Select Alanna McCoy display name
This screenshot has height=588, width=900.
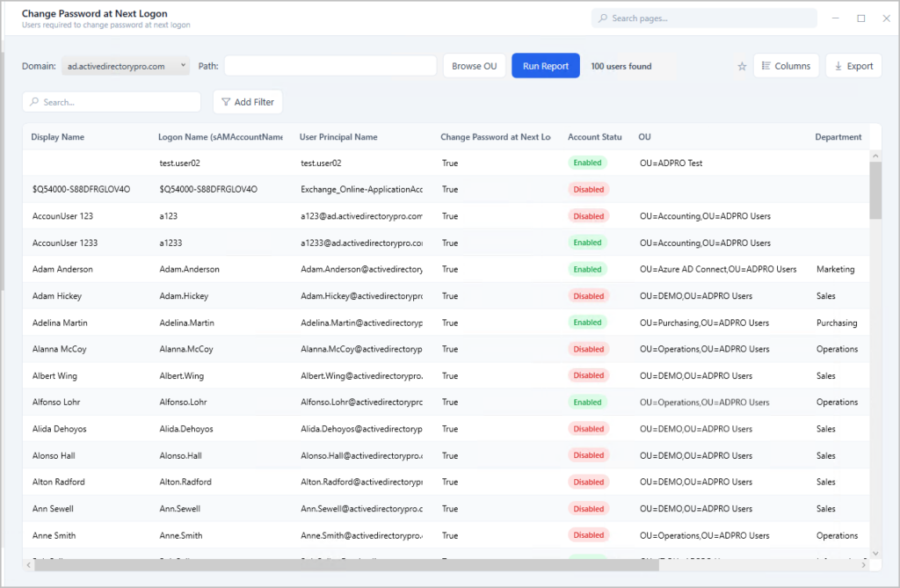point(59,349)
